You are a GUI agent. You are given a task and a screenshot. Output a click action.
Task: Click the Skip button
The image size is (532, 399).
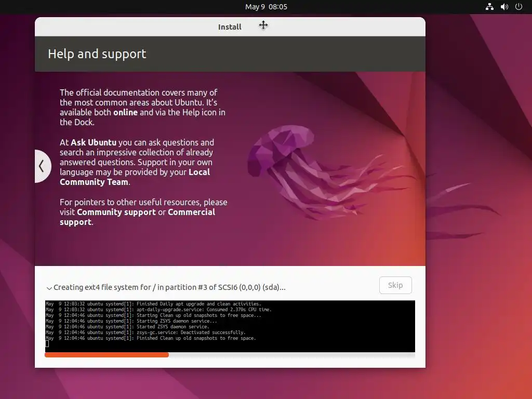pyautogui.click(x=395, y=285)
